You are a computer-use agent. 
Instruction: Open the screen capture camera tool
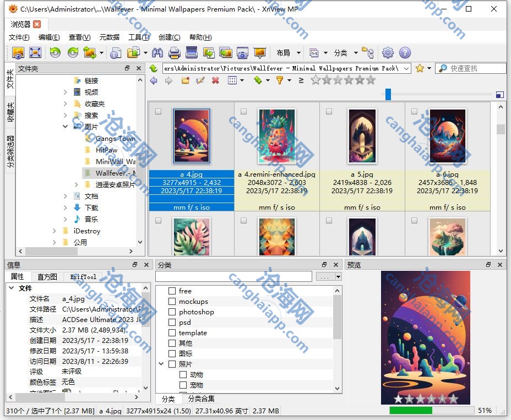[x=242, y=53]
